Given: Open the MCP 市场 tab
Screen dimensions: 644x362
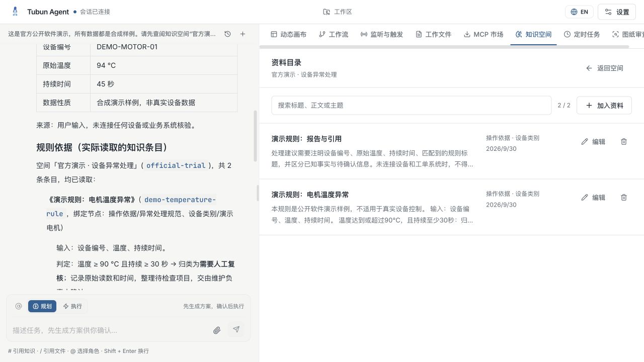Looking at the screenshot, I should [x=483, y=34].
